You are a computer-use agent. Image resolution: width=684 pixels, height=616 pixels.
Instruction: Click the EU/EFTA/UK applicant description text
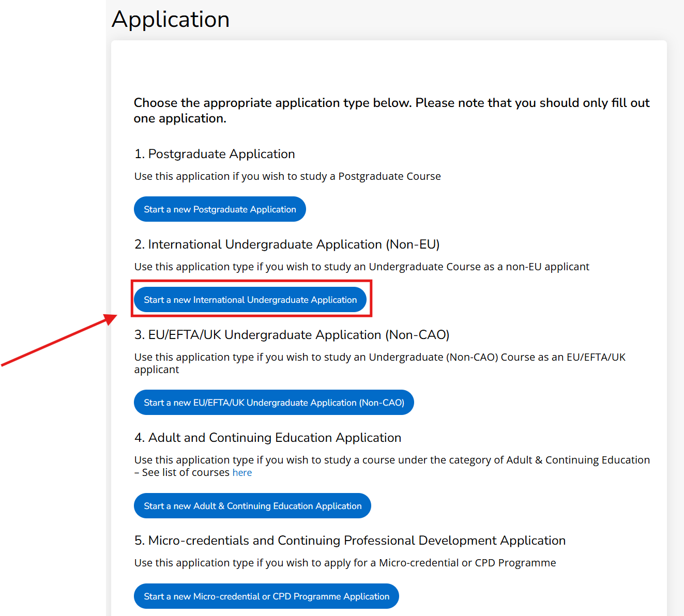coord(379,363)
